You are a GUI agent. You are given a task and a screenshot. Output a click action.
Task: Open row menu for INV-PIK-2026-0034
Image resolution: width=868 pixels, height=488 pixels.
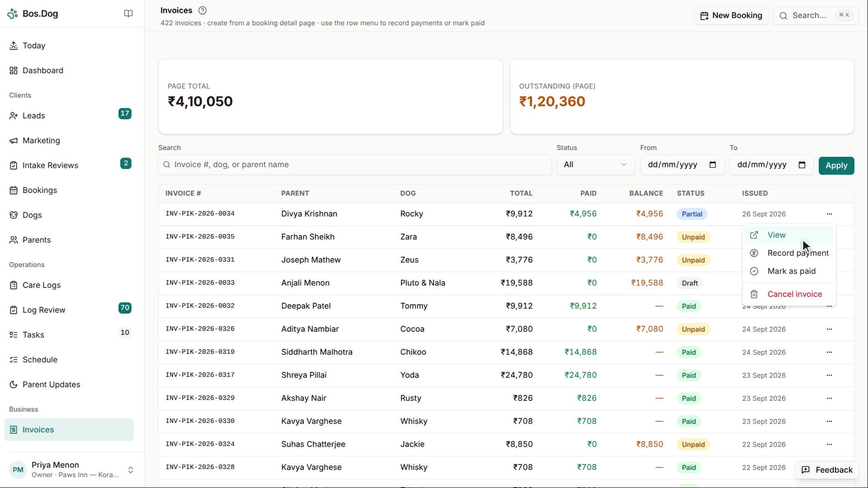point(829,214)
